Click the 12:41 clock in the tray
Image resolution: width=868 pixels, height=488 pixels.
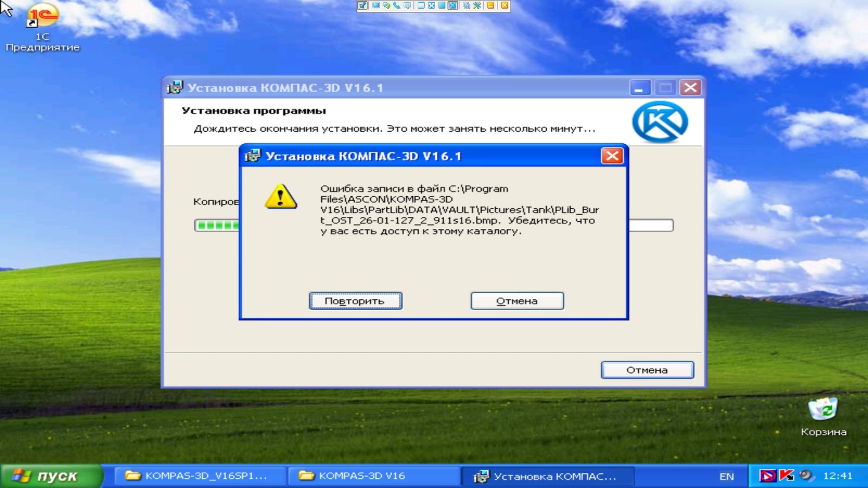(838, 476)
